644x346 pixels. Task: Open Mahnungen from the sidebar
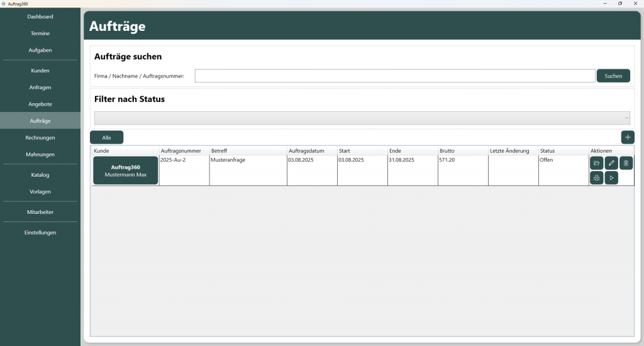[40, 154]
